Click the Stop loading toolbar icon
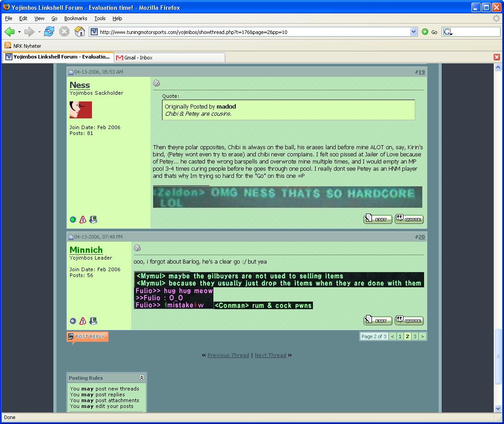The image size is (504, 424). coord(64,32)
